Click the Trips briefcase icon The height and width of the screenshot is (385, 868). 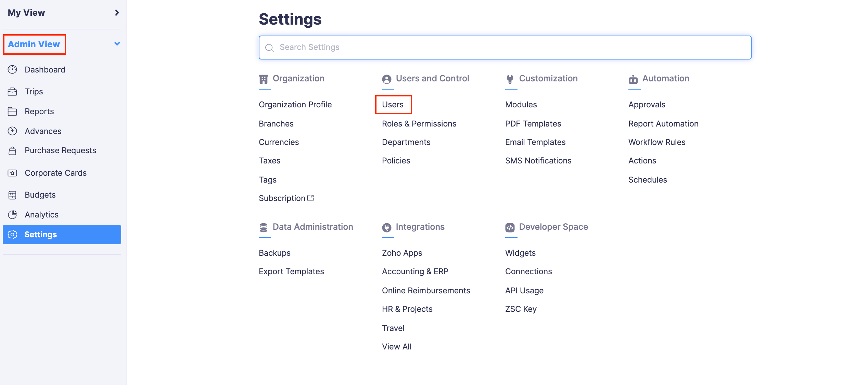click(12, 92)
